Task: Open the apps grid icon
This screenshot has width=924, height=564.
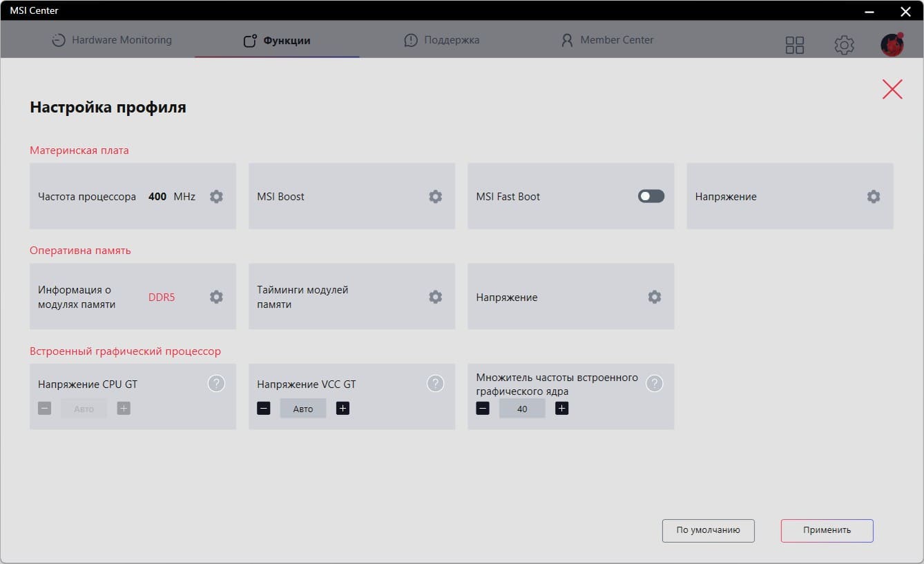Action: [x=795, y=45]
